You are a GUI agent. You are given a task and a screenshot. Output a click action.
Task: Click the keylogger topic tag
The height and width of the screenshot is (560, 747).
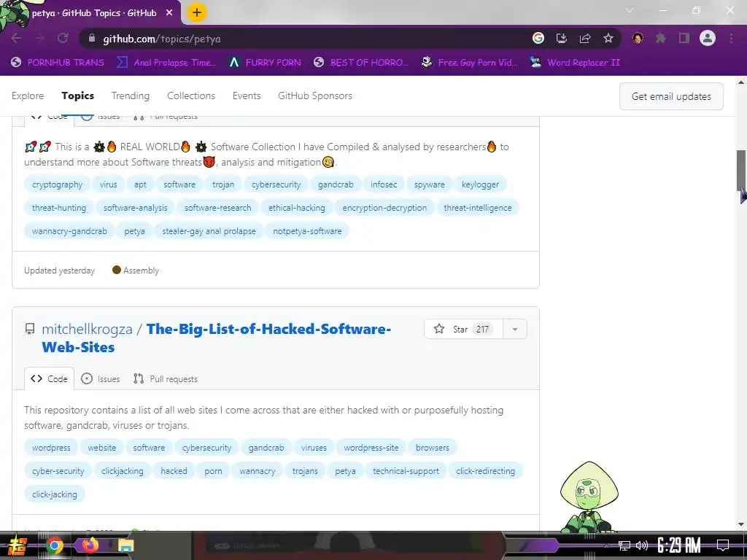480,184
